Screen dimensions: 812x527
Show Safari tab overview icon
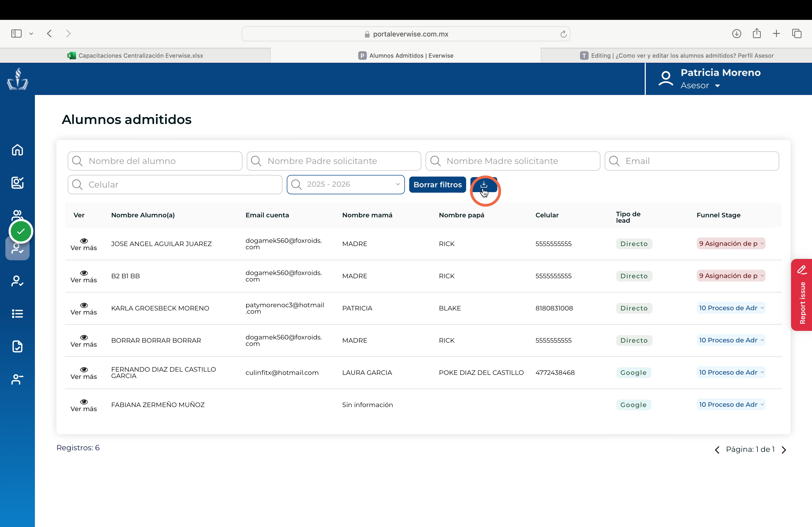point(797,33)
